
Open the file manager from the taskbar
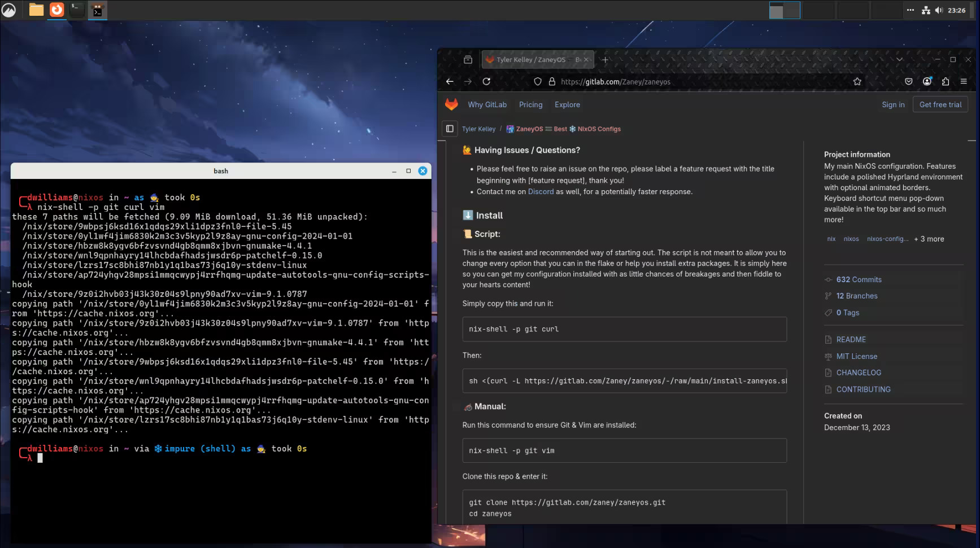tap(36, 9)
